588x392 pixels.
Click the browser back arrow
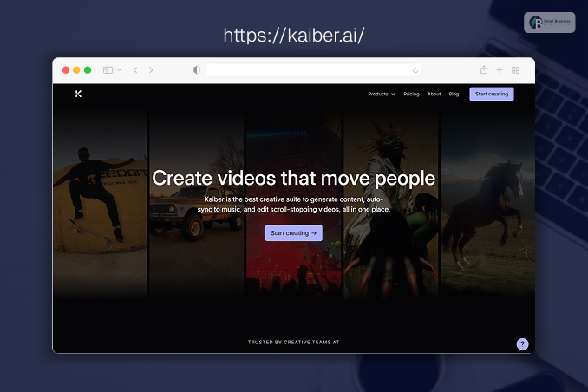[x=135, y=70]
